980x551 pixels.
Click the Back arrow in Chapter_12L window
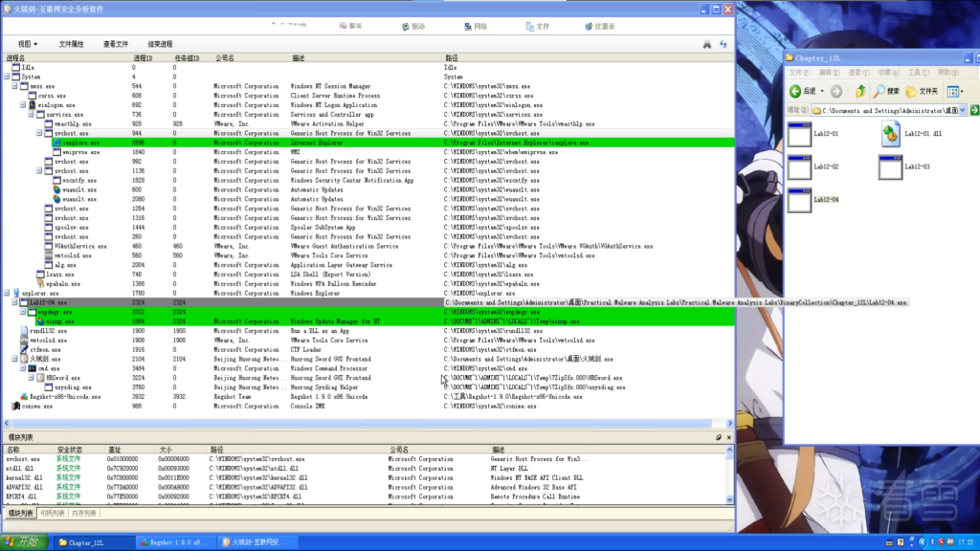[x=795, y=91]
